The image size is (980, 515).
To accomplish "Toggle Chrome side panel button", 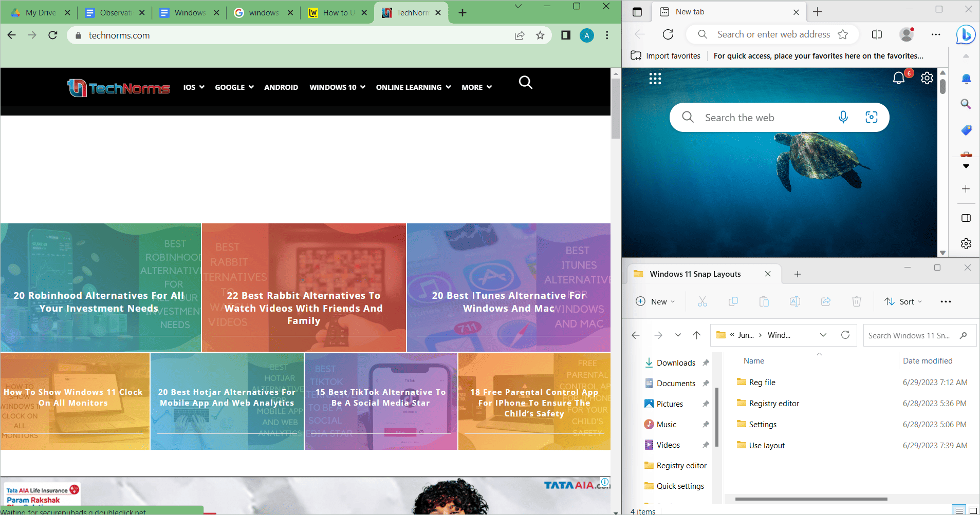I will [566, 35].
